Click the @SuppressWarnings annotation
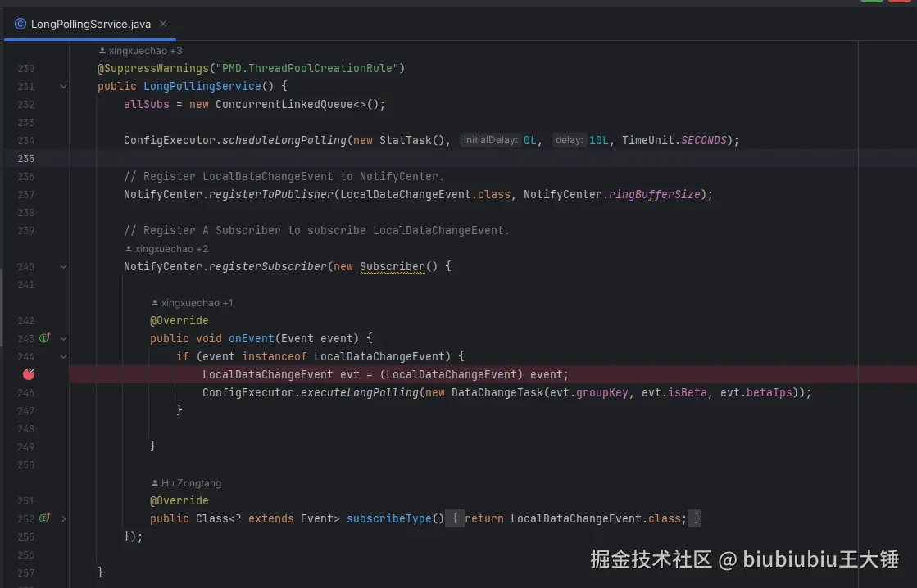This screenshot has width=917, height=588. pyautogui.click(x=152, y=69)
